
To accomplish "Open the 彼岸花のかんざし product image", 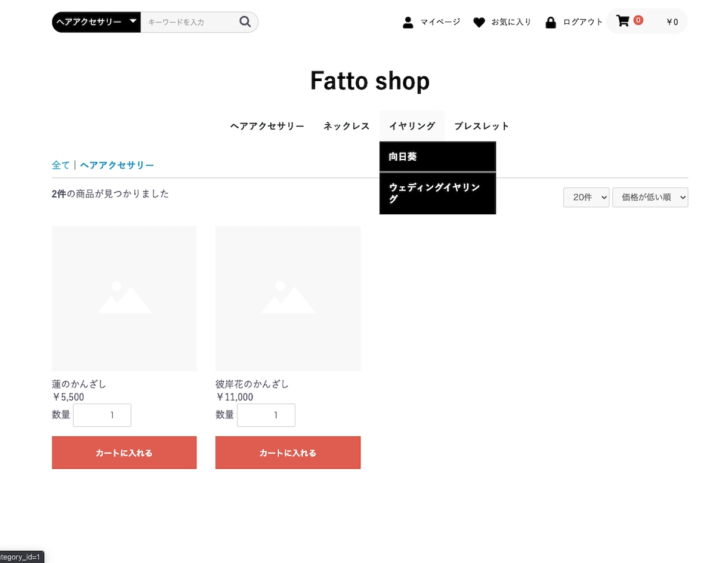I will click(288, 299).
